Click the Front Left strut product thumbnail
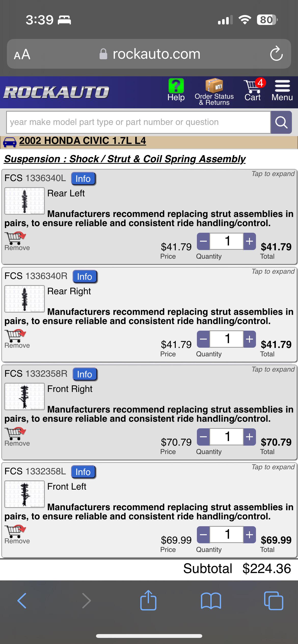 24,494
